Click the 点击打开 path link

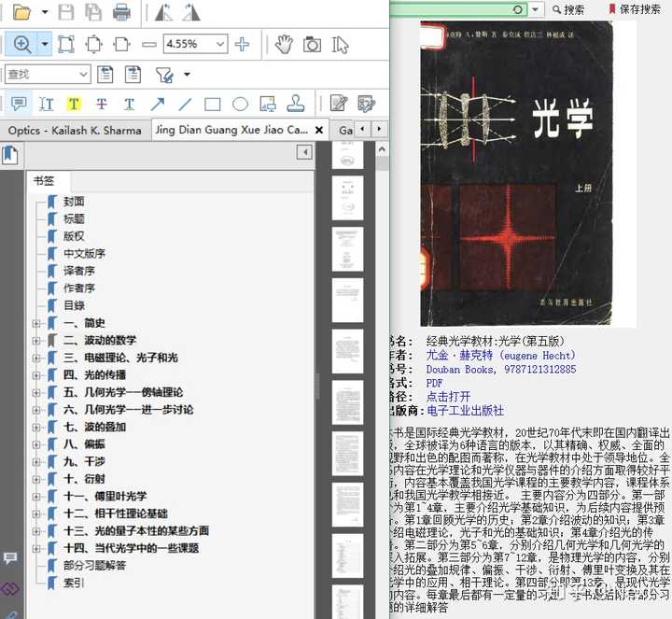click(x=448, y=397)
